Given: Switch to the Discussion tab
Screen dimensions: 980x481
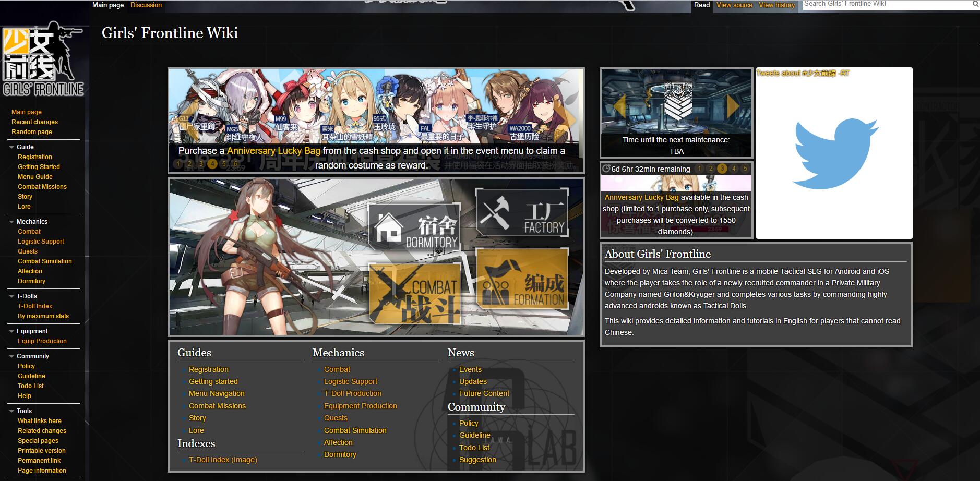Looking at the screenshot, I should tap(146, 5).
